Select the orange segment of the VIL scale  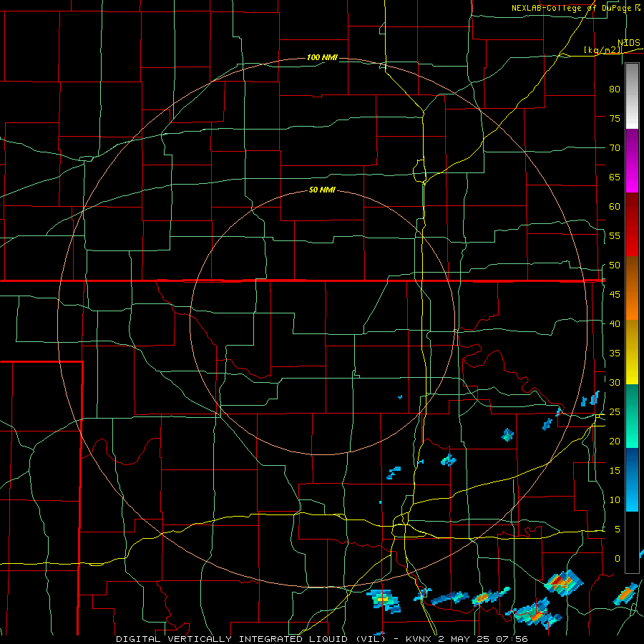[x=632, y=304]
